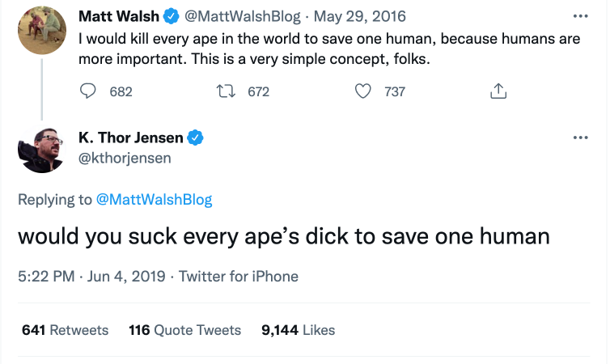View the 641 Retweets list

[x=65, y=330]
